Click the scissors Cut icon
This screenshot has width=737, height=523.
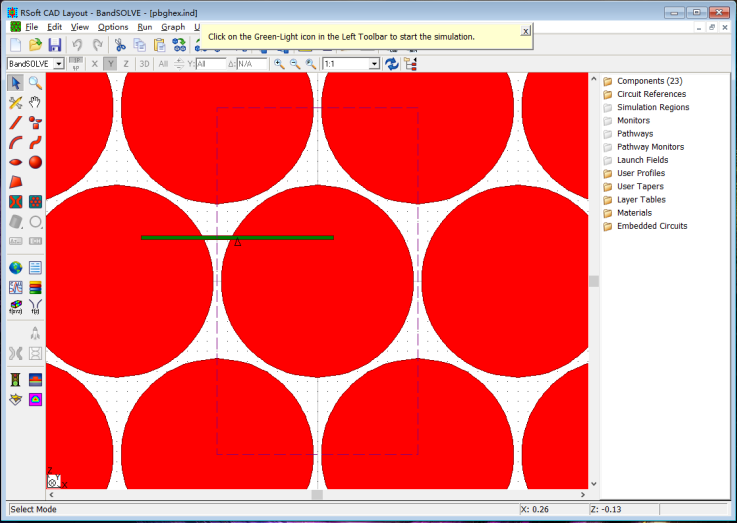[119, 45]
